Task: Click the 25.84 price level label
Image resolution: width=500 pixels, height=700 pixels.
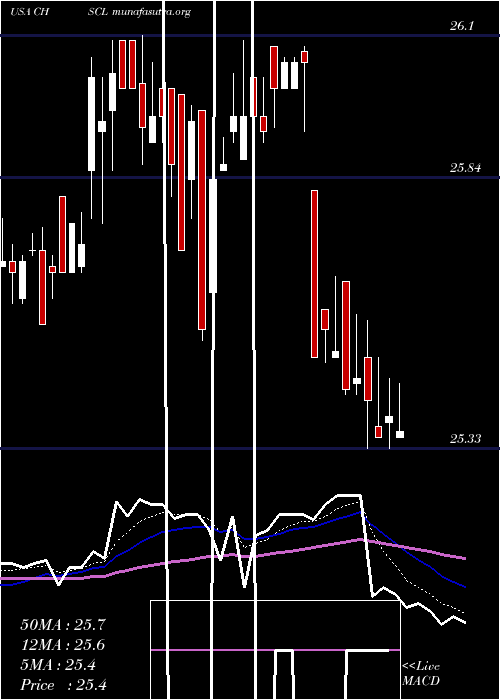Action: pyautogui.click(x=465, y=168)
